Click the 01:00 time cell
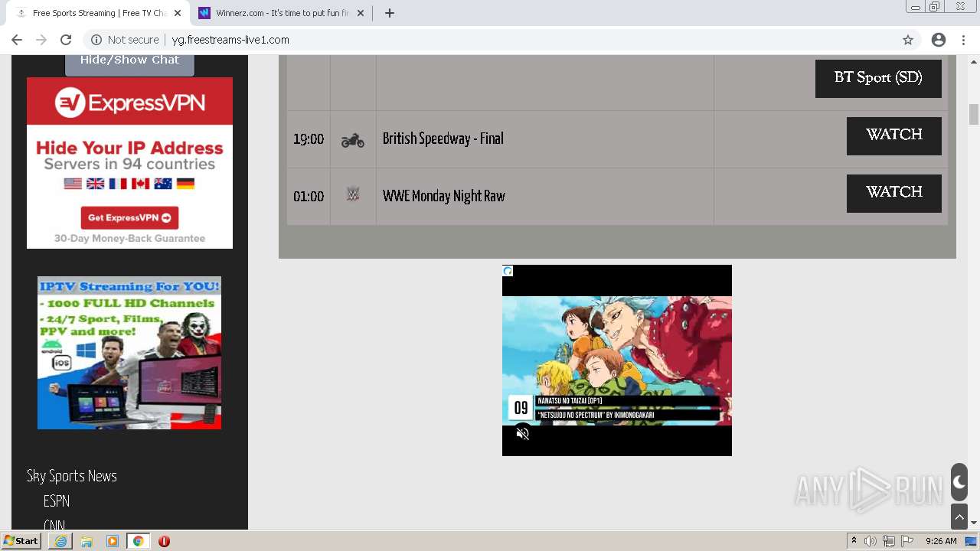The height and width of the screenshot is (551, 980). [309, 197]
